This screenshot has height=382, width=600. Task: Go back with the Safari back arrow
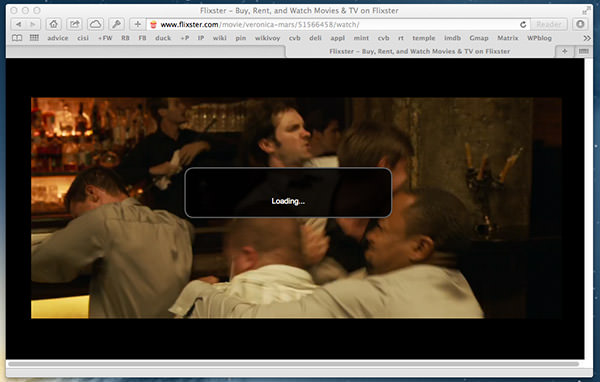(18, 24)
